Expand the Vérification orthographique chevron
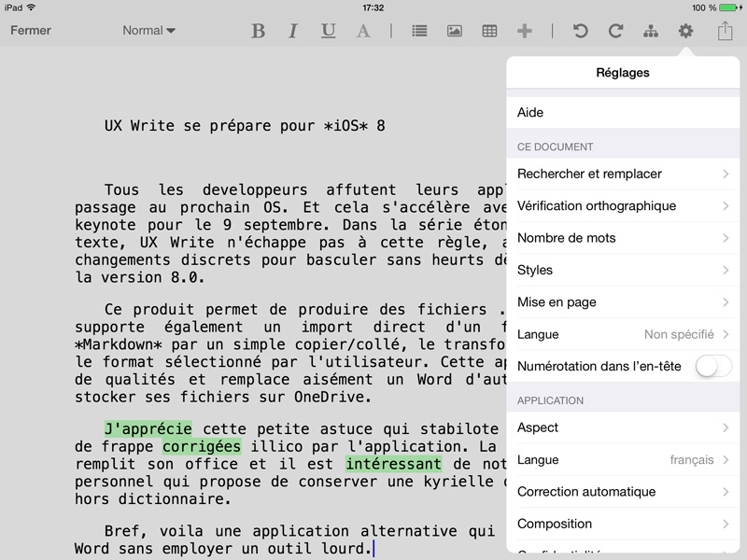 click(x=726, y=205)
